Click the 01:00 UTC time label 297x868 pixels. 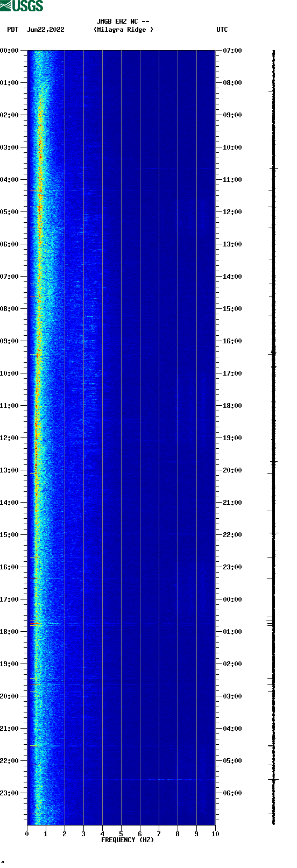(232, 632)
